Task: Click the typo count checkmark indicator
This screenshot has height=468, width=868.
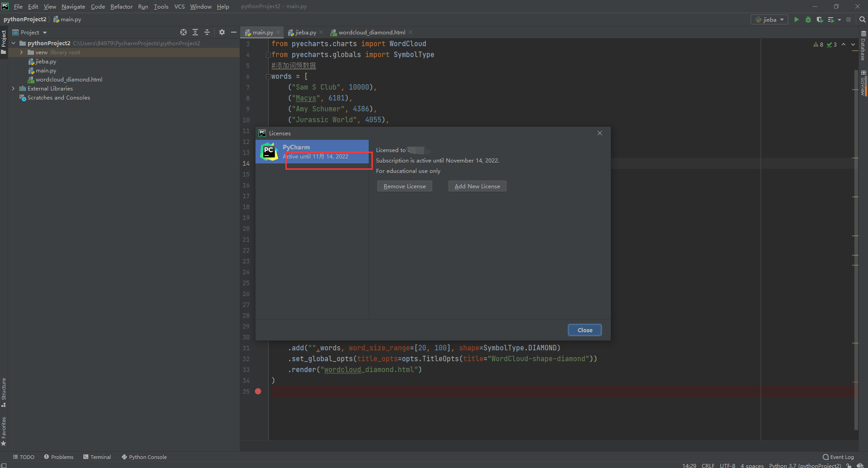Action: pyautogui.click(x=832, y=44)
